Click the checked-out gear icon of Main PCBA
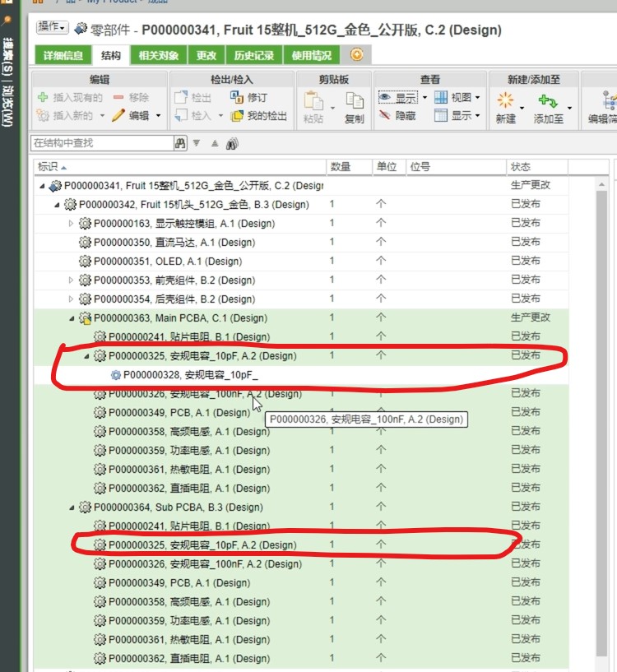 tap(86, 318)
